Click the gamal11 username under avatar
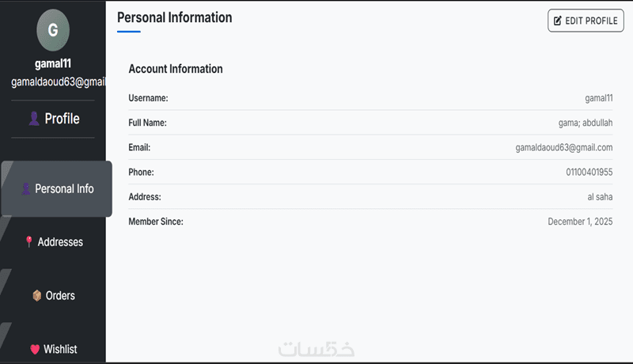This screenshot has width=633, height=364. point(53,64)
